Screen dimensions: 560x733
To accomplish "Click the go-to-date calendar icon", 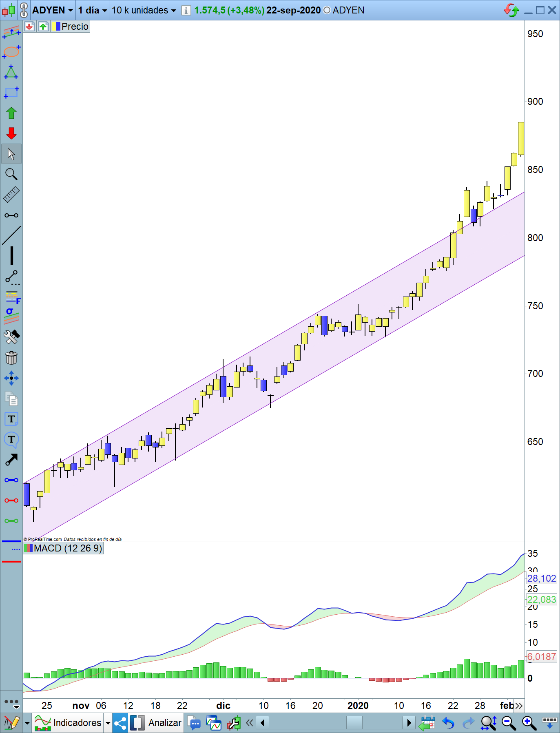I will 427,723.
